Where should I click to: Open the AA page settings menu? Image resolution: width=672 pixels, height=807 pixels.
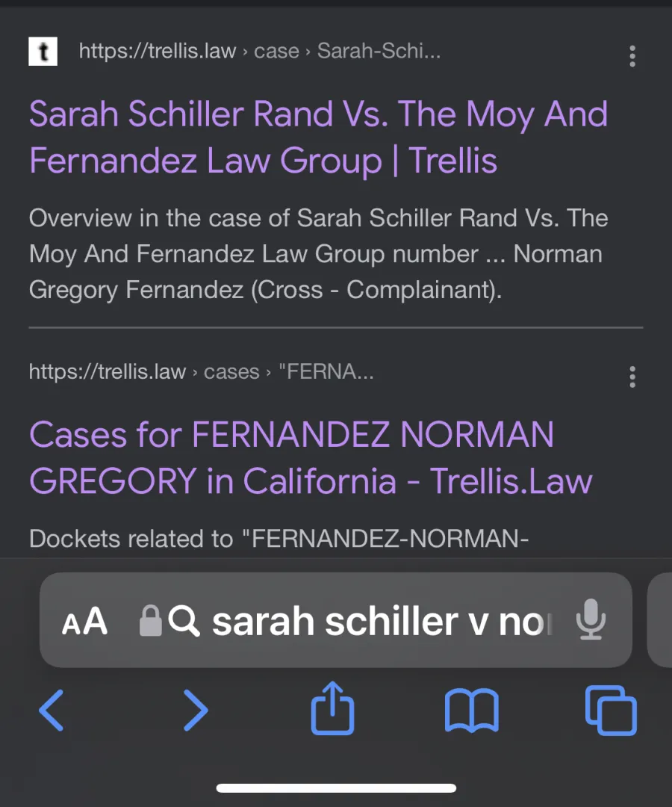point(84,621)
